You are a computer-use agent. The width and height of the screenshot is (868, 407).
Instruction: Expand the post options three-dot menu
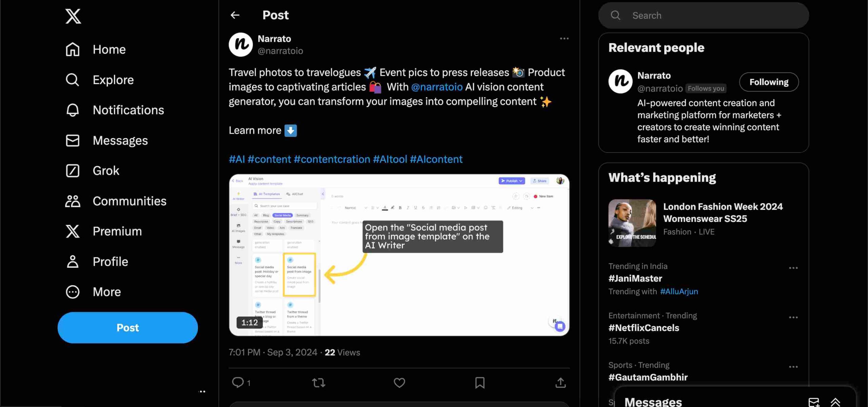tap(564, 38)
